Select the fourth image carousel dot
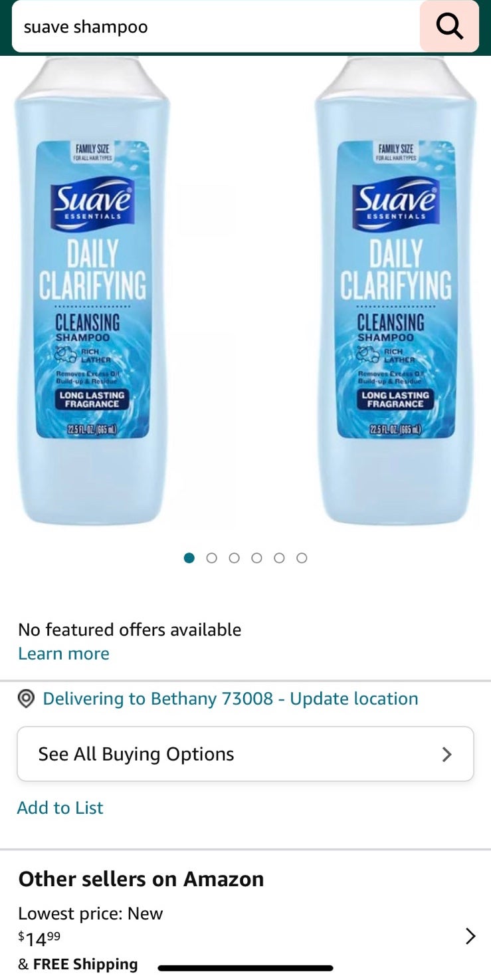Screen dimensions: 491x980 coord(256,558)
